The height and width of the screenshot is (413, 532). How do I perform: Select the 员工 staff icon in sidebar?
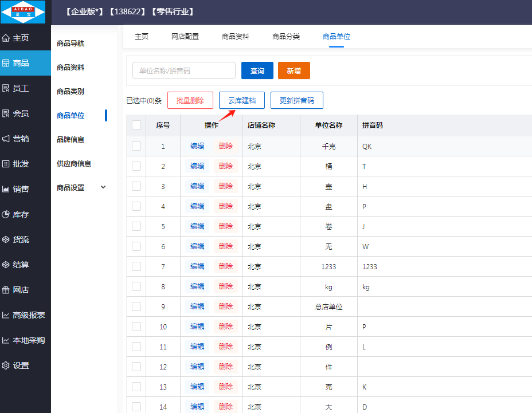pos(6,88)
